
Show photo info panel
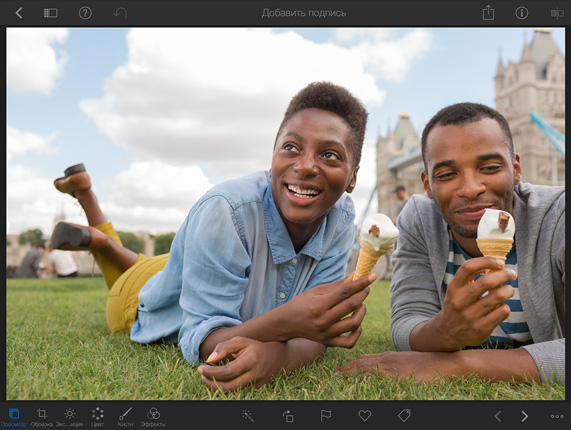point(521,13)
